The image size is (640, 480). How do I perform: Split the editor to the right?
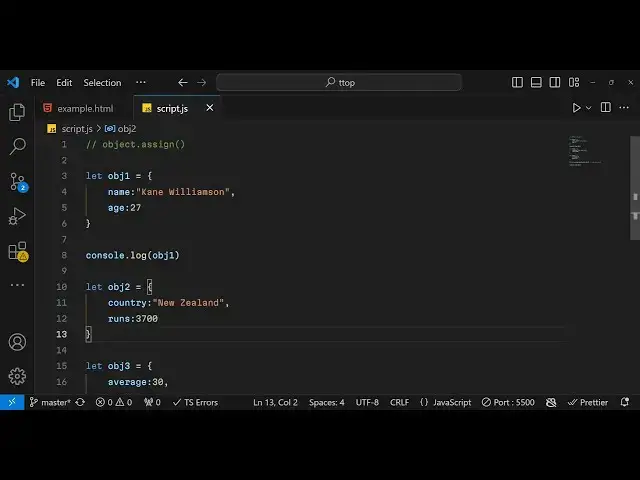[x=606, y=107]
